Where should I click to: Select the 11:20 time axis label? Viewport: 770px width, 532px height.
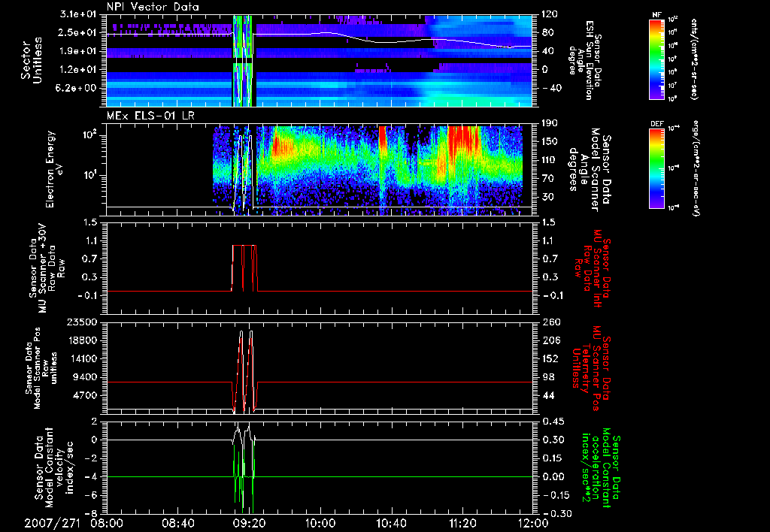click(x=462, y=521)
